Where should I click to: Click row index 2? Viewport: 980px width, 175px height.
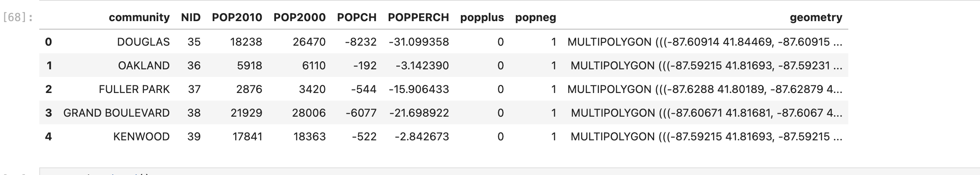point(49,89)
